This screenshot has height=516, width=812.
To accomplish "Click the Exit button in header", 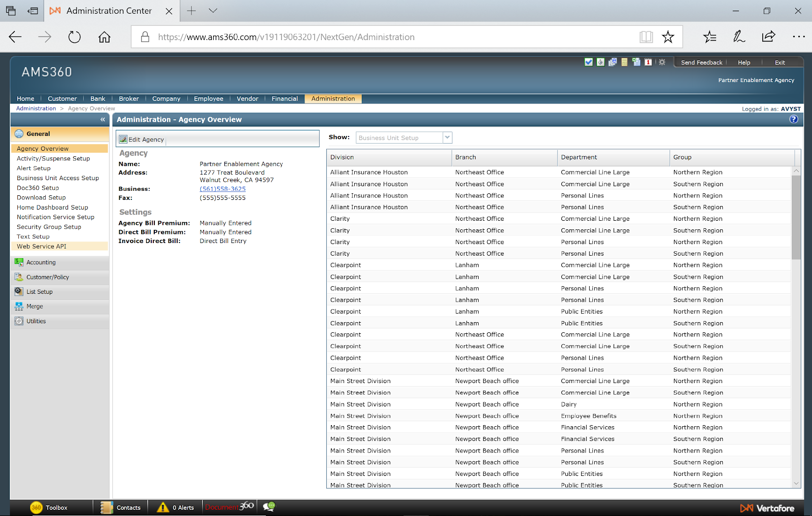I will (x=780, y=62).
